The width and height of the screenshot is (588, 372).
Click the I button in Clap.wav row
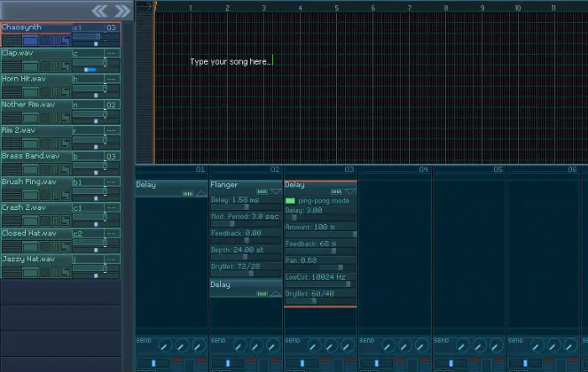56,66
